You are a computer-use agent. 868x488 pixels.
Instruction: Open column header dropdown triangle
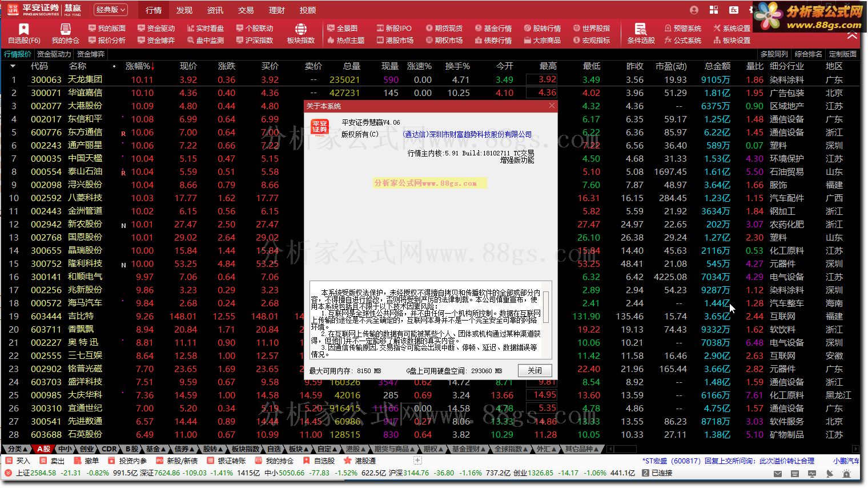[x=13, y=66]
